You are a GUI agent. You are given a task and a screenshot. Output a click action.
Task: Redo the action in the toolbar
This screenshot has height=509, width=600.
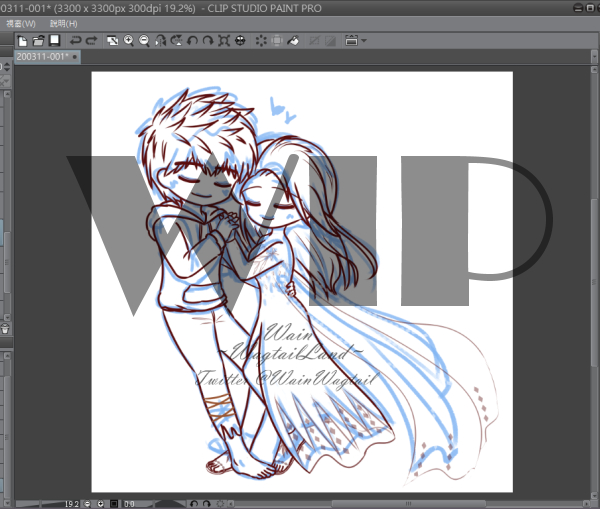point(92,41)
